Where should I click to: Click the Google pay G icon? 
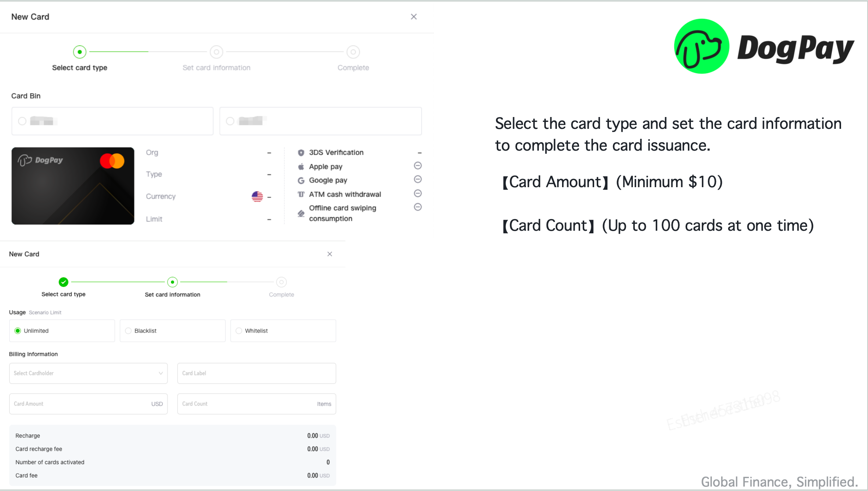301,181
